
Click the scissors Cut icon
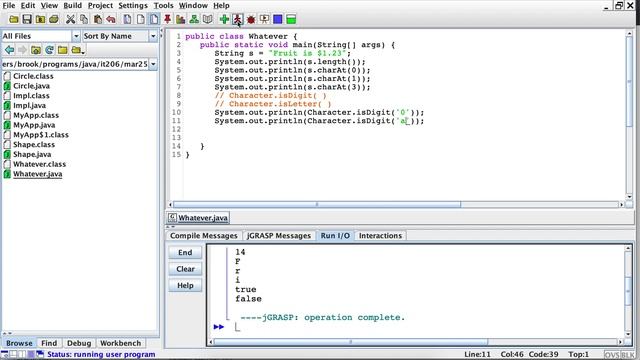point(71,19)
